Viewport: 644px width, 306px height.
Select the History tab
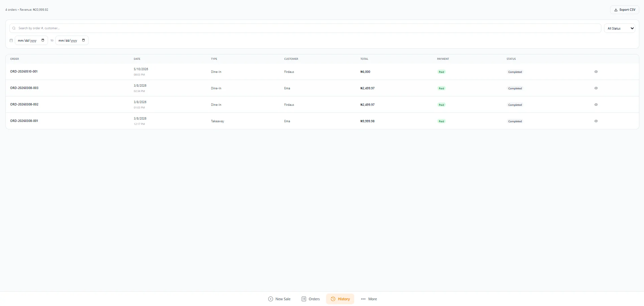pos(340,299)
